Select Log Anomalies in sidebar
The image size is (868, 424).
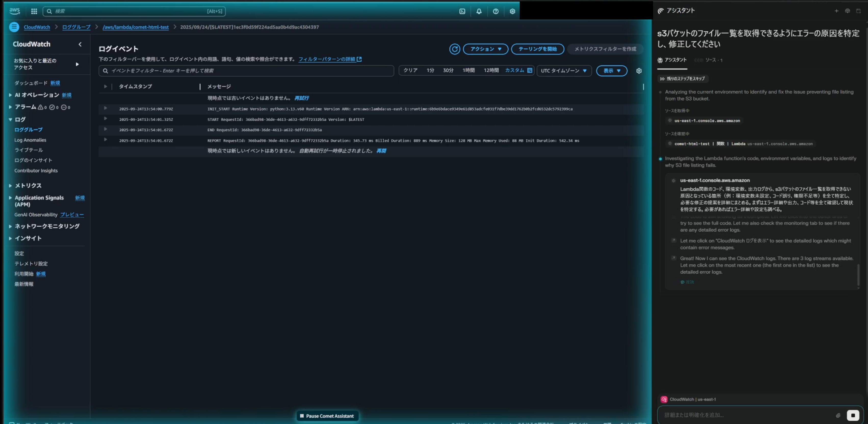[x=30, y=140]
